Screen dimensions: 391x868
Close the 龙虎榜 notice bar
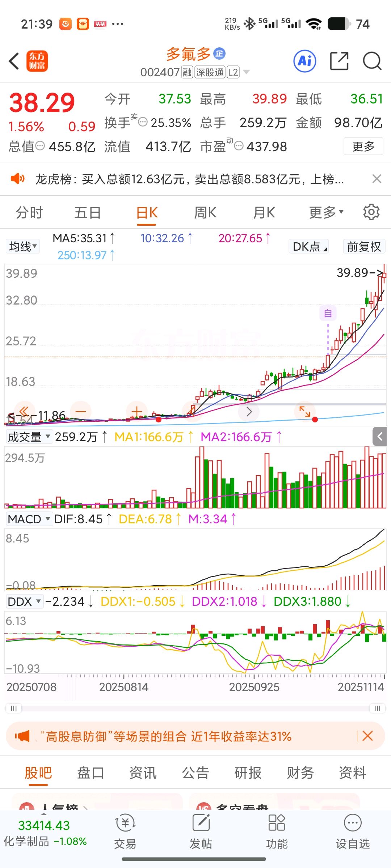click(377, 179)
